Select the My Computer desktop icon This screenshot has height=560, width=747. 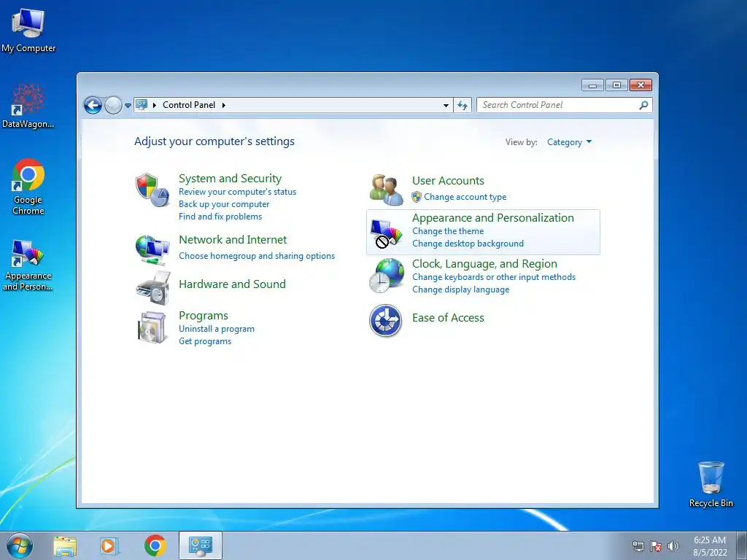tap(28, 30)
